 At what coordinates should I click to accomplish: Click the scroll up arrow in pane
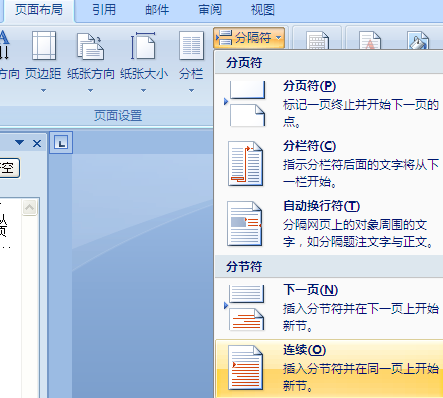pos(30,207)
